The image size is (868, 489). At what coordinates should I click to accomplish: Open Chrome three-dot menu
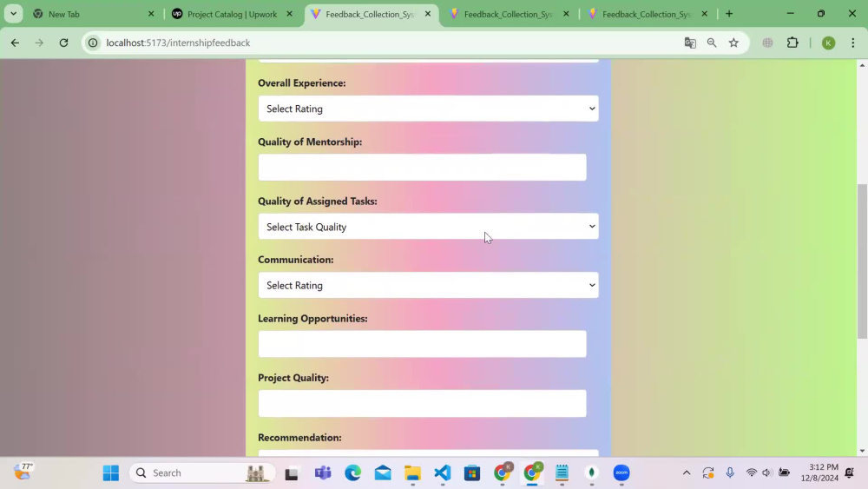[x=853, y=43]
